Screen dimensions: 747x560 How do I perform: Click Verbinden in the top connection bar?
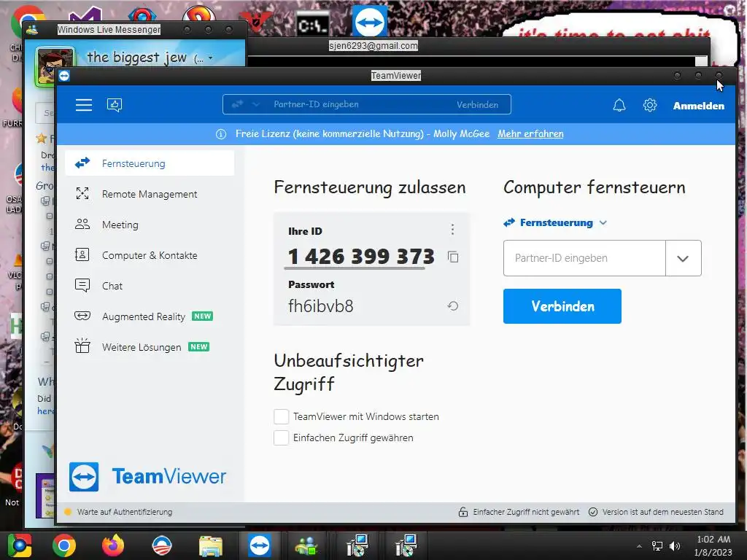(x=477, y=105)
